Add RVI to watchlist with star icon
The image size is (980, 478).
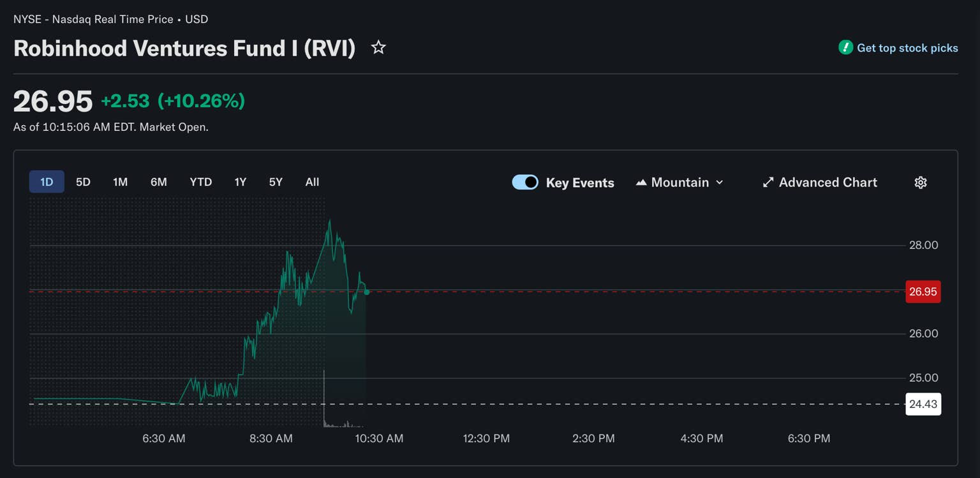[378, 47]
